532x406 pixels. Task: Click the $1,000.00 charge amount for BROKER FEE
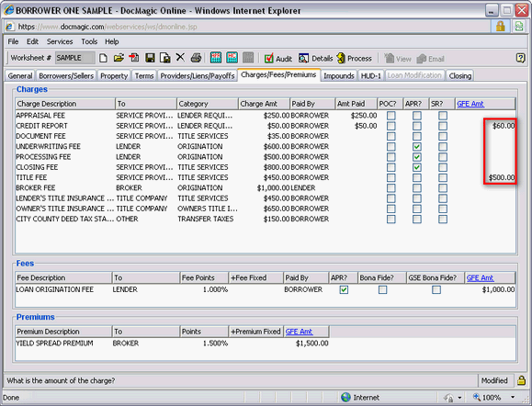[273, 188]
